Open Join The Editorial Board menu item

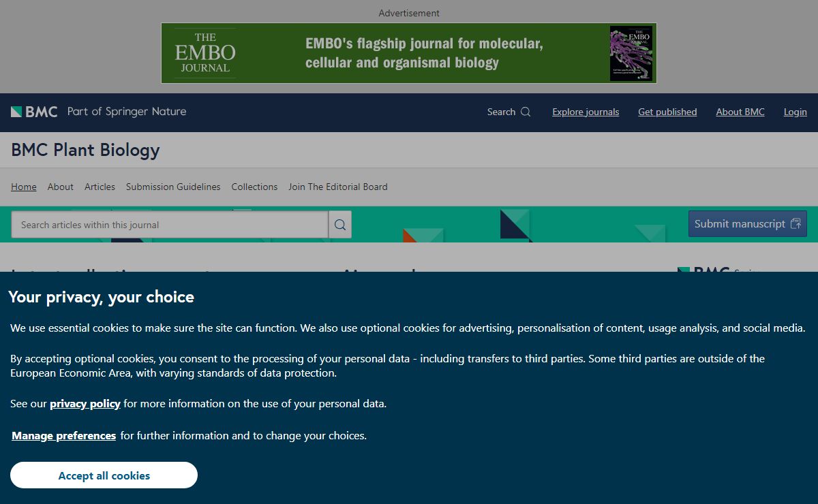[x=338, y=187]
